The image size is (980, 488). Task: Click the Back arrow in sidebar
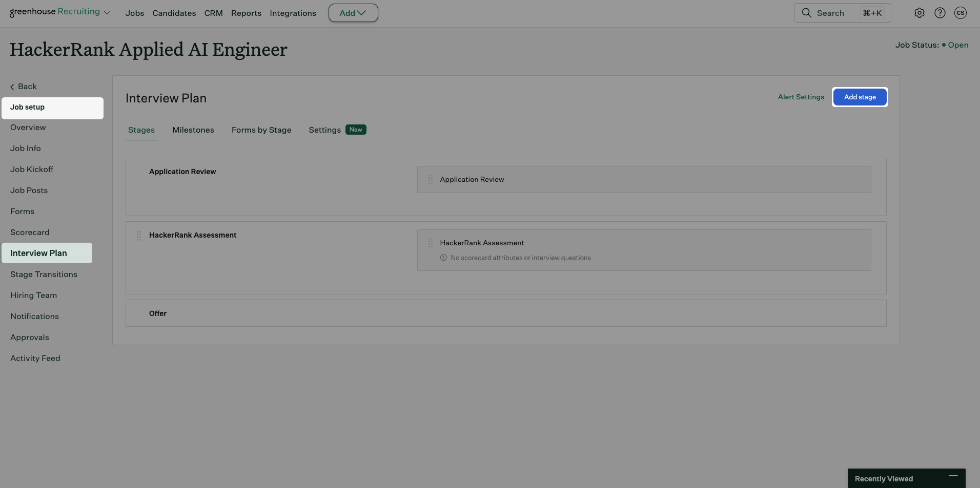click(12, 87)
